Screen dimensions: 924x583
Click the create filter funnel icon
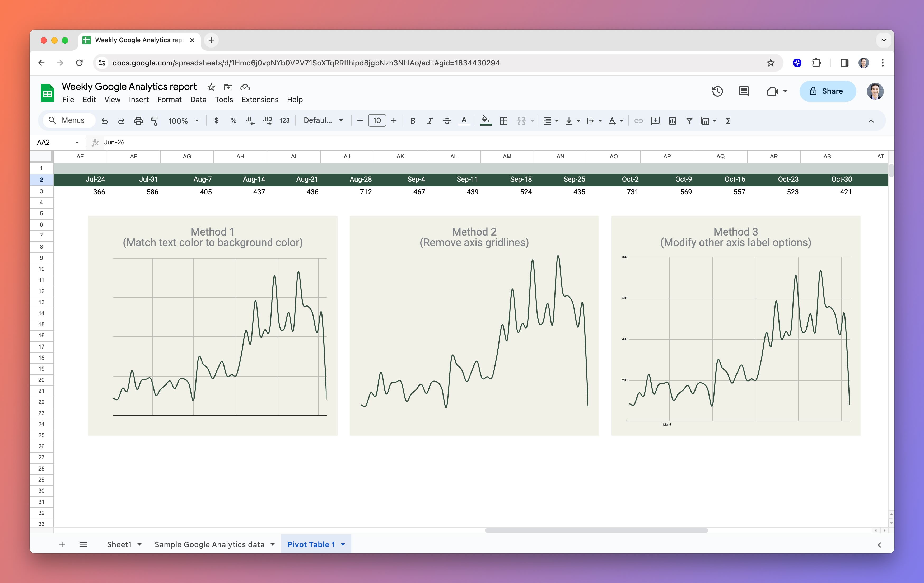[x=689, y=121]
